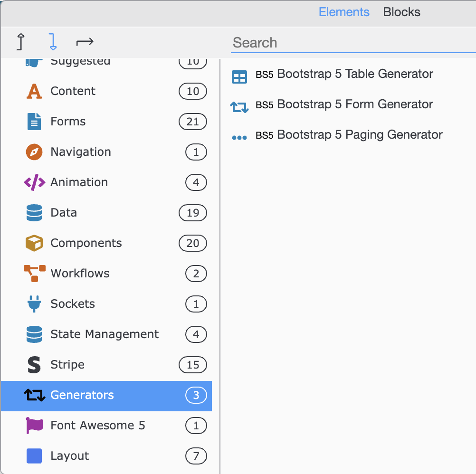Open the Workflows category
The image size is (476, 474).
(x=106, y=274)
